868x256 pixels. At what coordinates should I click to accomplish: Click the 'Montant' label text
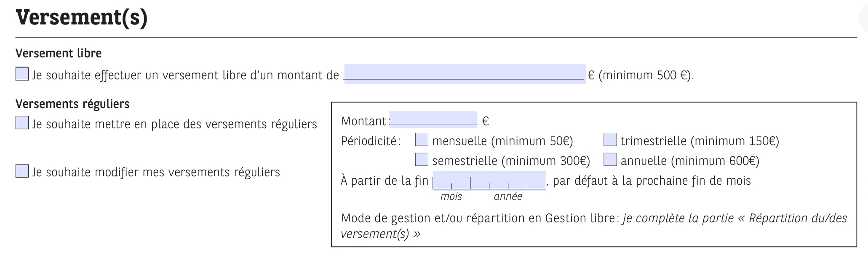pyautogui.click(x=363, y=121)
